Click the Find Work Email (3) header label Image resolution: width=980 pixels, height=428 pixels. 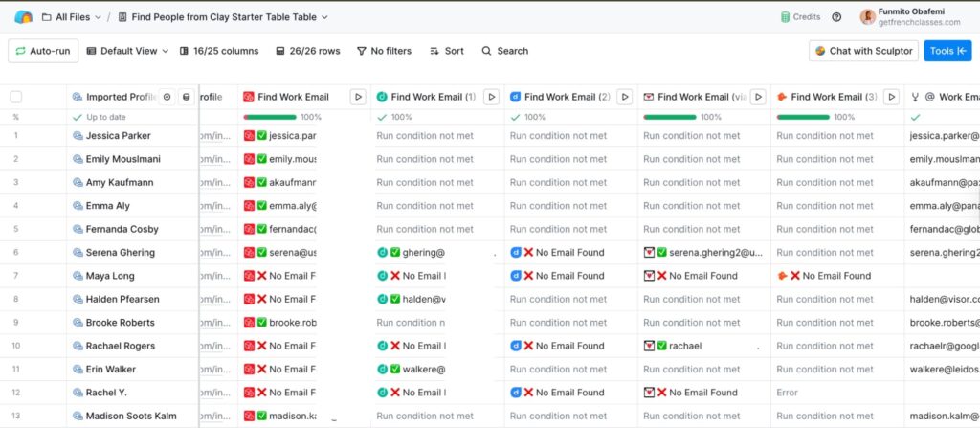tap(834, 97)
